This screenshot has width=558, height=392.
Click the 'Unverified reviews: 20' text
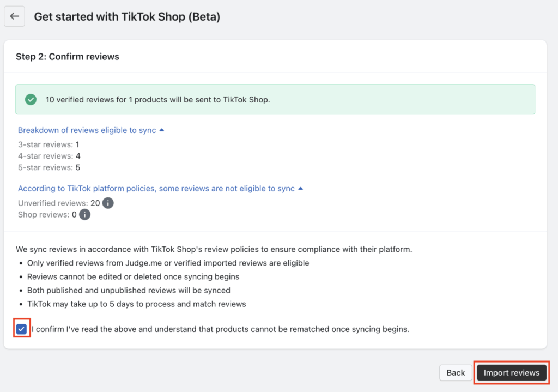pyautogui.click(x=58, y=203)
